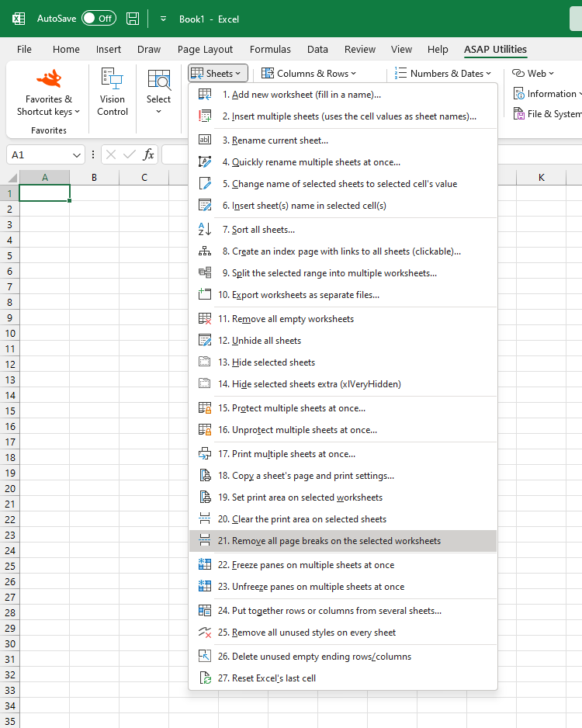Click Unfreeze panes on multiple sheets icon
Image resolution: width=582 pixels, height=728 pixels.
point(205,587)
